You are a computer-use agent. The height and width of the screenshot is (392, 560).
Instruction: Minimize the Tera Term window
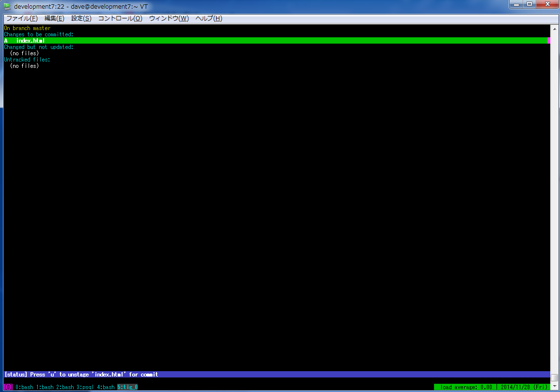[517, 4]
